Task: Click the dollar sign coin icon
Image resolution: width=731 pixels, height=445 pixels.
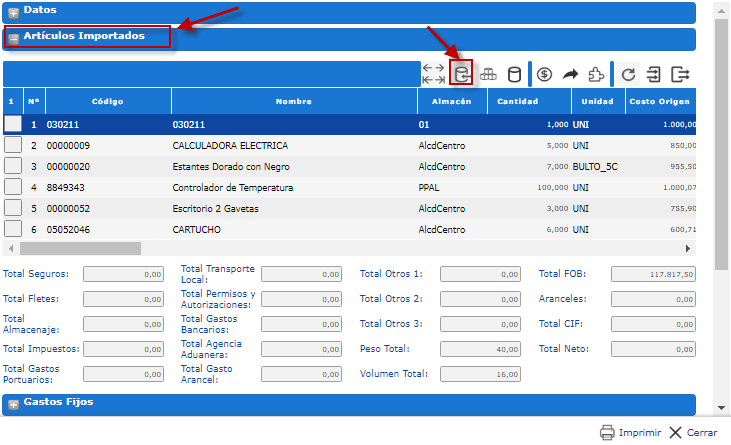Action: tap(545, 74)
